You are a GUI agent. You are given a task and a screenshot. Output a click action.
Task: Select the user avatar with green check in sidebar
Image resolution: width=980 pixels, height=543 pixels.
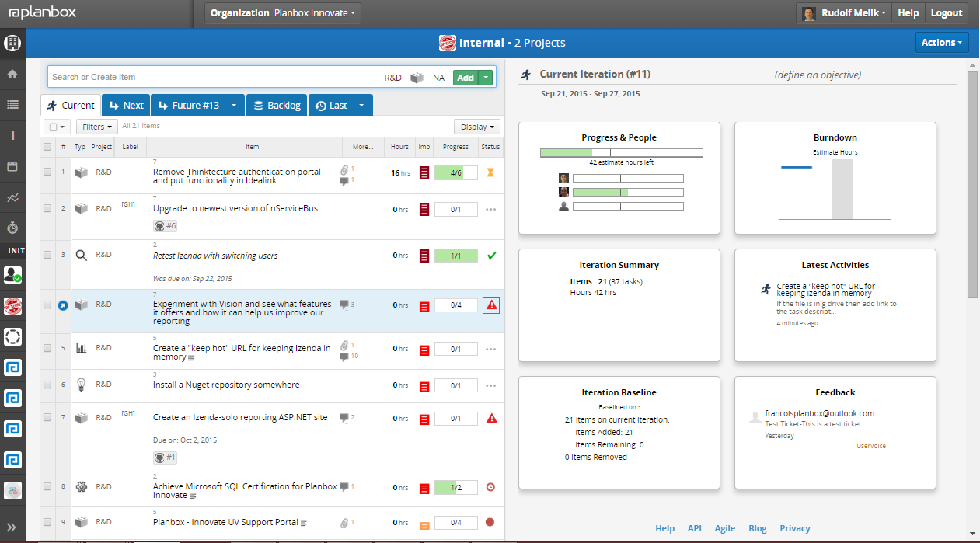point(12,274)
